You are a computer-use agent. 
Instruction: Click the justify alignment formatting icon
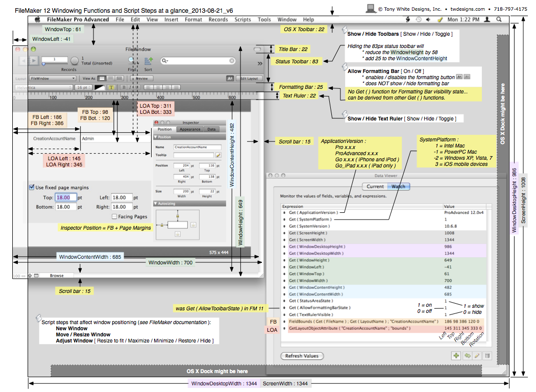(176, 87)
